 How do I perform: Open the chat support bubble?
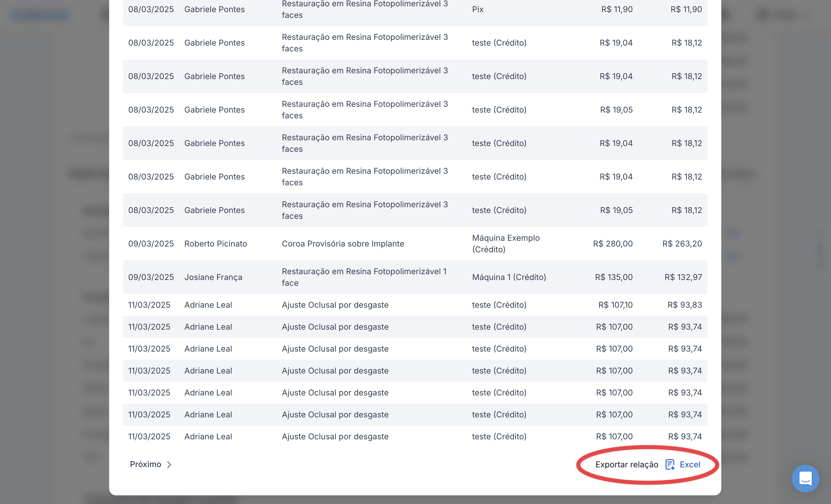pyautogui.click(x=805, y=478)
